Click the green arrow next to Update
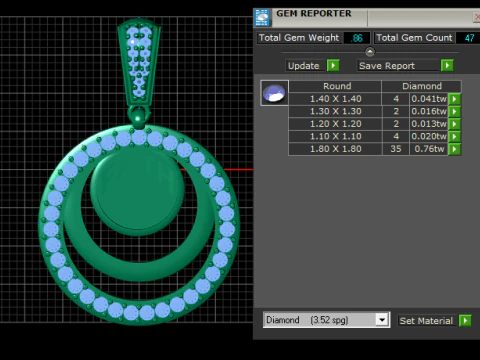Image resolution: width=480 pixels, height=360 pixels. click(333, 65)
